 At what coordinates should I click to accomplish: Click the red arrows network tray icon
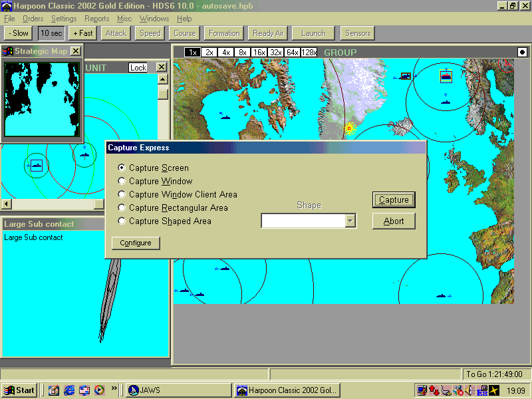point(434,390)
